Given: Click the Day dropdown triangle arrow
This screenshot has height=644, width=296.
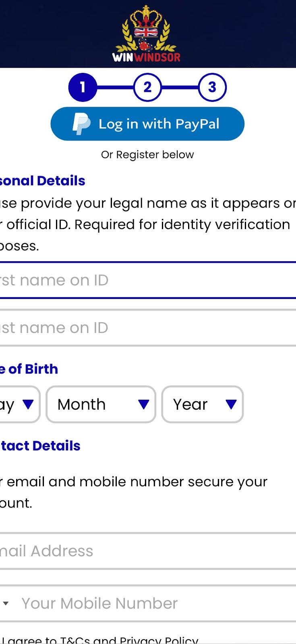Looking at the screenshot, I should 28,404.
